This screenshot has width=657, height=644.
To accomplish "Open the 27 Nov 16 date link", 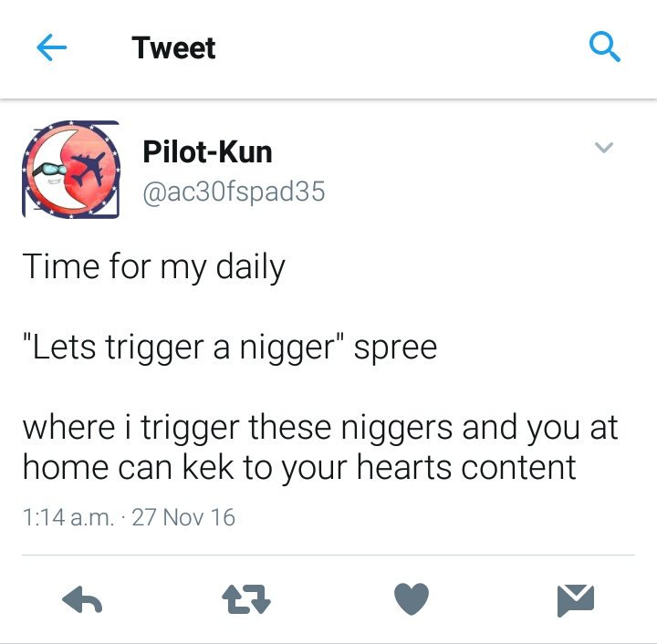I will point(183,517).
